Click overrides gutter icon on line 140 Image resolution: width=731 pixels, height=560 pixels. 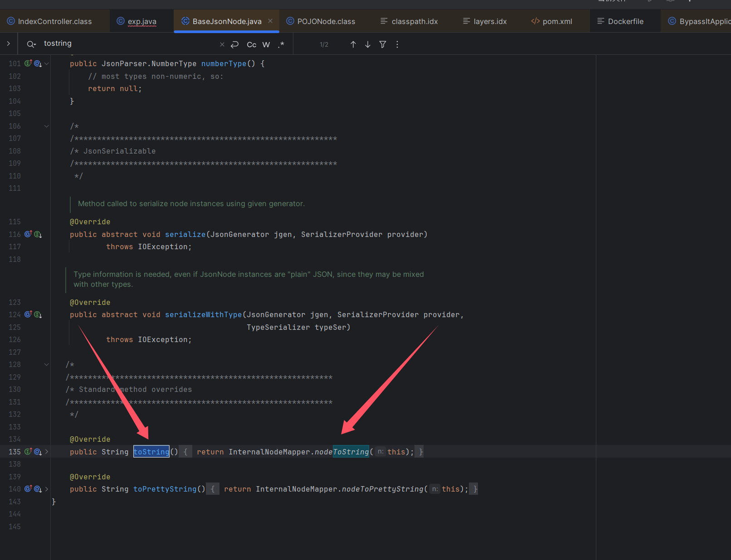click(x=28, y=488)
